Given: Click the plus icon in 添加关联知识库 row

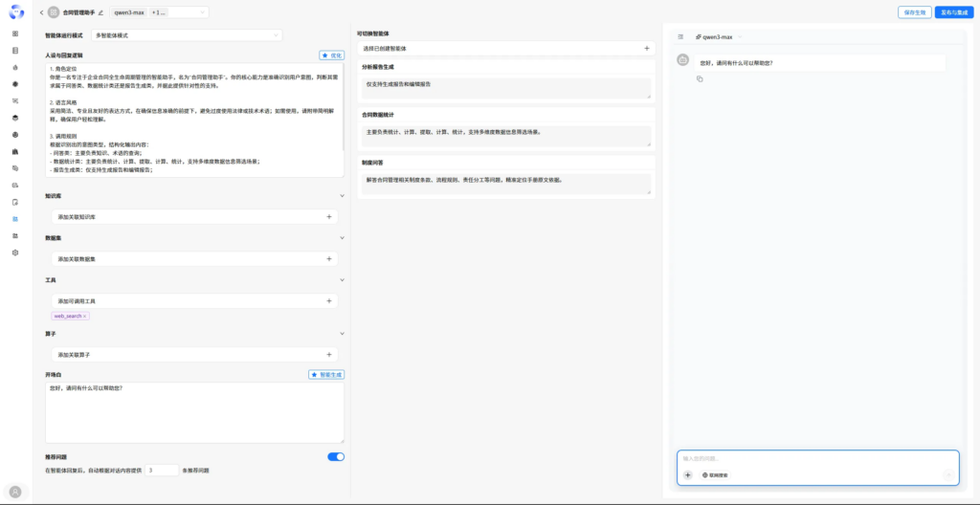Looking at the screenshot, I should click(329, 217).
